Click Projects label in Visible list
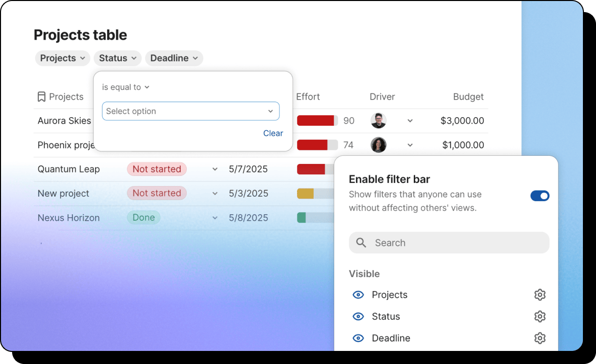596x364 pixels. click(x=390, y=295)
